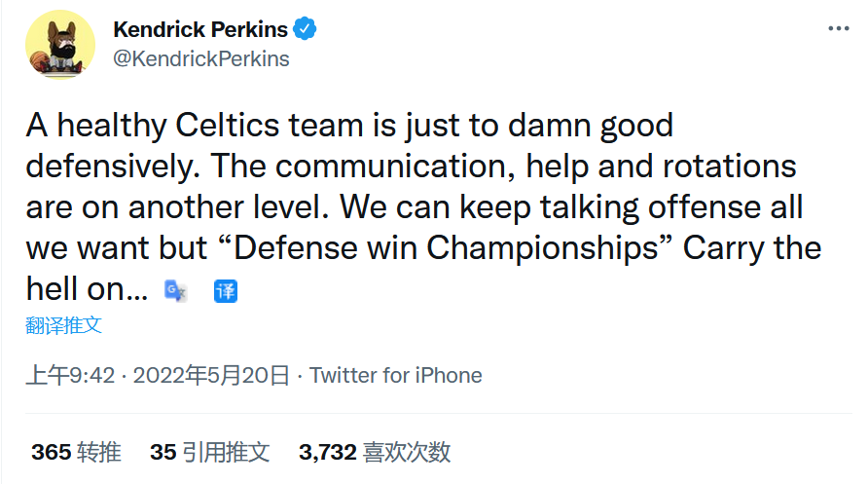This screenshot has height=484, width=868.
Task: View the 35 引用推文 quote tweets
Action: click(209, 452)
